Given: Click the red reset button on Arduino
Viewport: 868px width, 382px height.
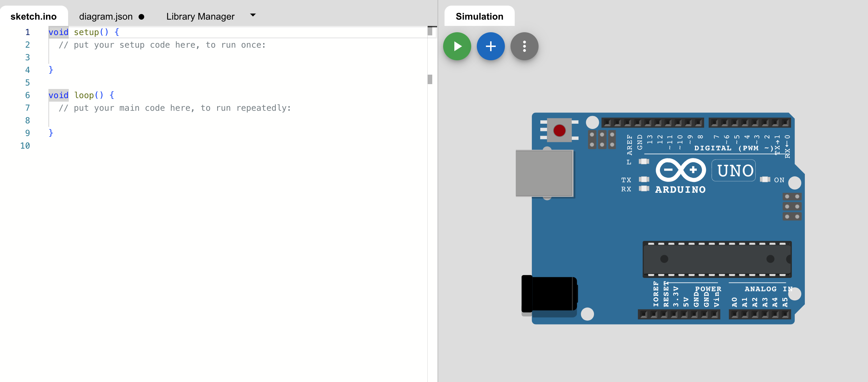Looking at the screenshot, I should pos(559,130).
